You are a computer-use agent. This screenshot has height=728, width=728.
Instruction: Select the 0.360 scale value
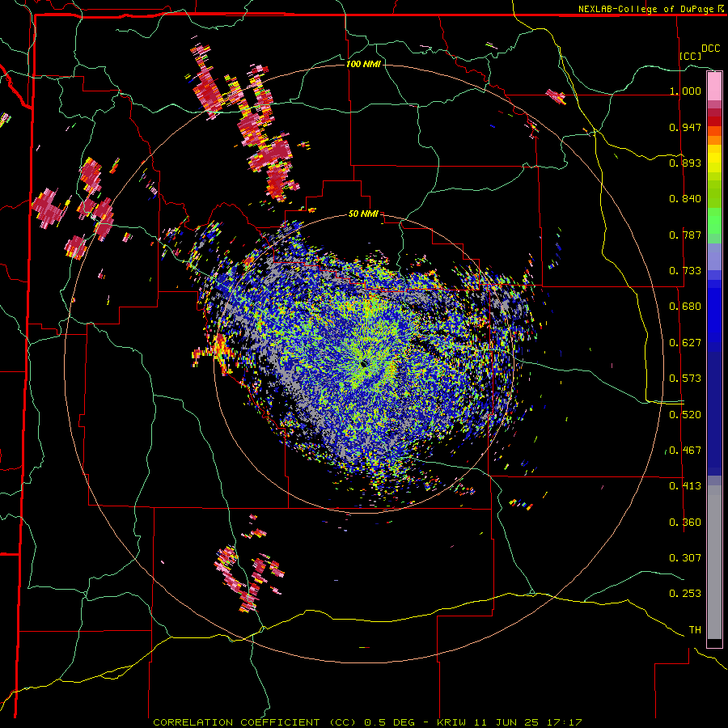pos(685,523)
